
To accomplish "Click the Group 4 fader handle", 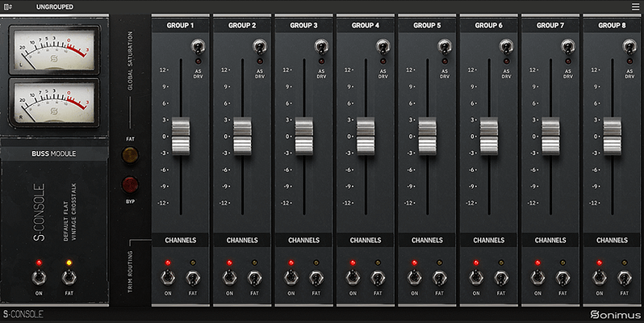I will [366, 136].
